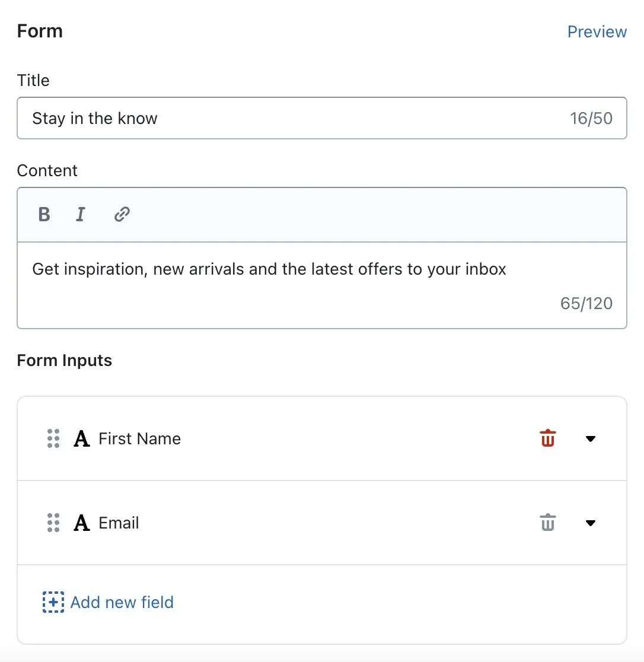The height and width of the screenshot is (662, 644).
Task: Click the Add new field link
Action: [122, 602]
